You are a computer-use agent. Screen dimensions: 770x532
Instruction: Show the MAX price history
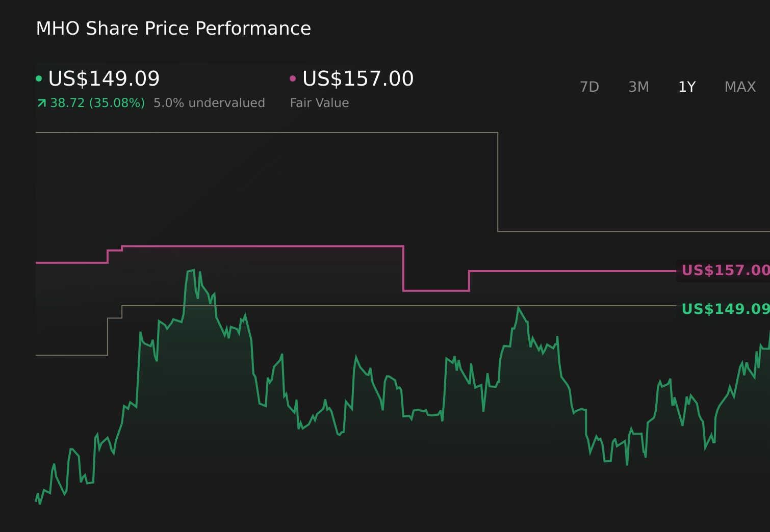[740, 87]
